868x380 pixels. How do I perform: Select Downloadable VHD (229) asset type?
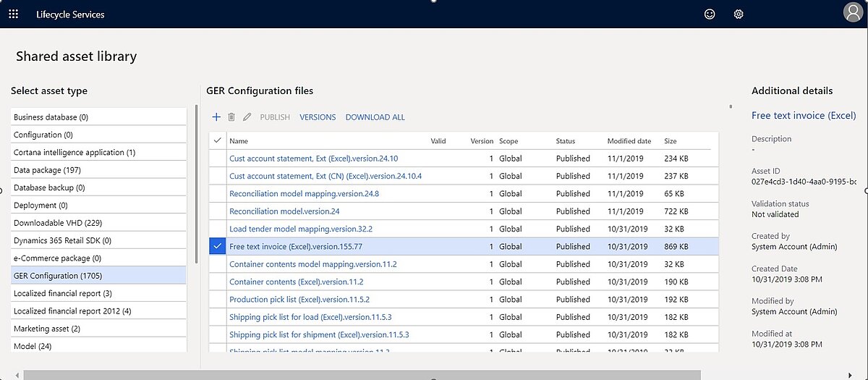coord(58,223)
